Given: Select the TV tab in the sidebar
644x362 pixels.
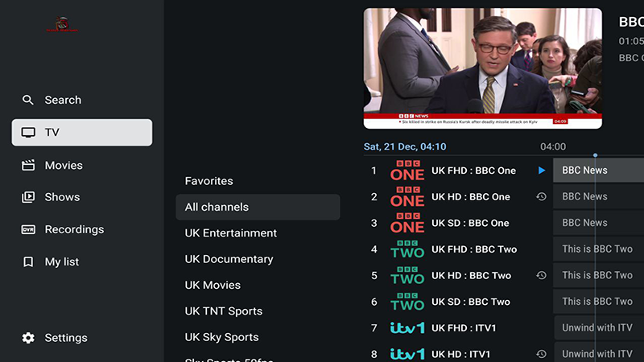Looking at the screenshot, I should coord(82,133).
